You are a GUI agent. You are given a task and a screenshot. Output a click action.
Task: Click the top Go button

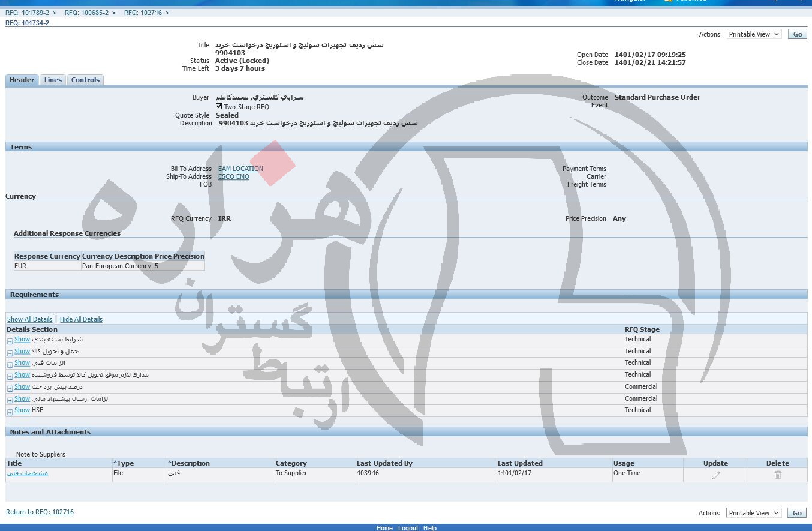(x=798, y=34)
